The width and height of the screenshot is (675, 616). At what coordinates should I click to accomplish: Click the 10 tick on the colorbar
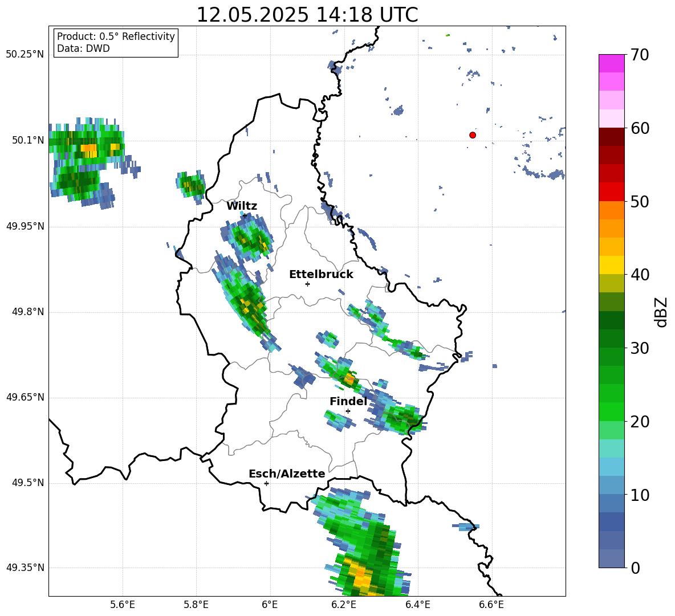pos(639,495)
